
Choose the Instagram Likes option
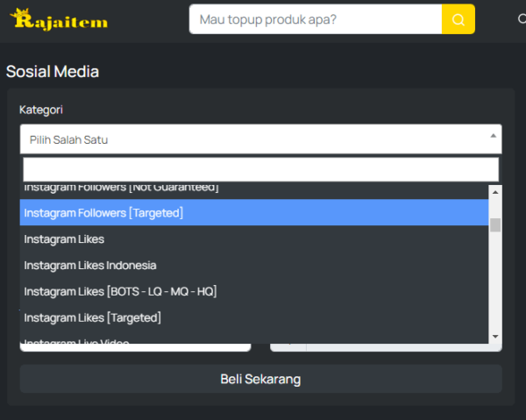pos(254,238)
